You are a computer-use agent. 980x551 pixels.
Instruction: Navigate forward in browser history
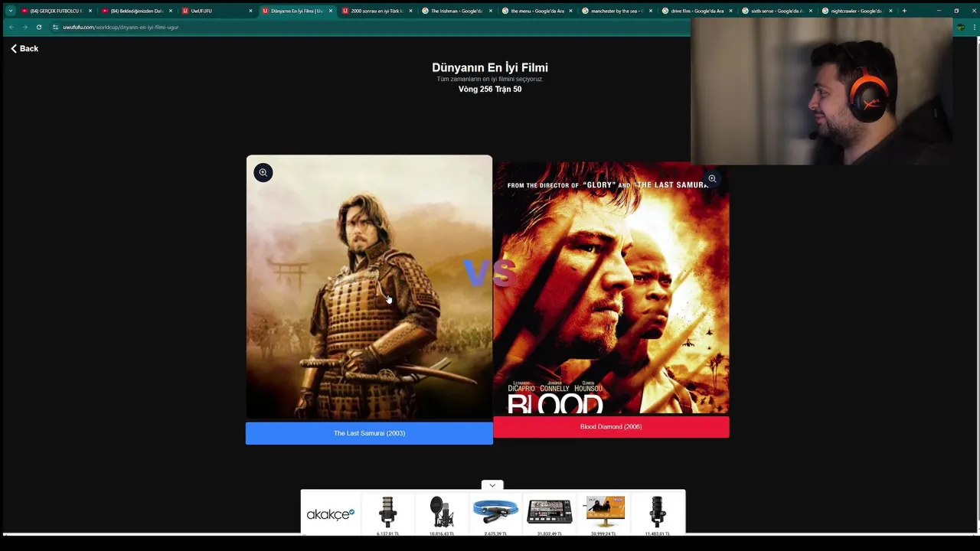pos(25,27)
